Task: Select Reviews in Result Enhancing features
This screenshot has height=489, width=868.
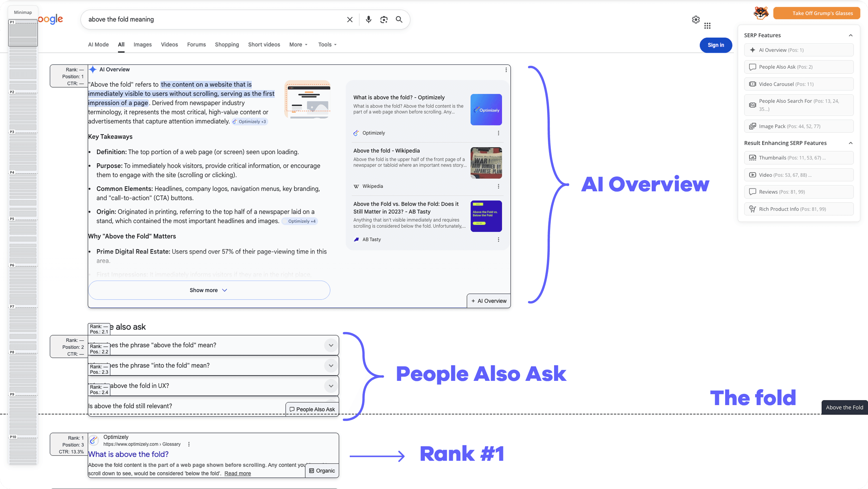Action: tap(799, 192)
